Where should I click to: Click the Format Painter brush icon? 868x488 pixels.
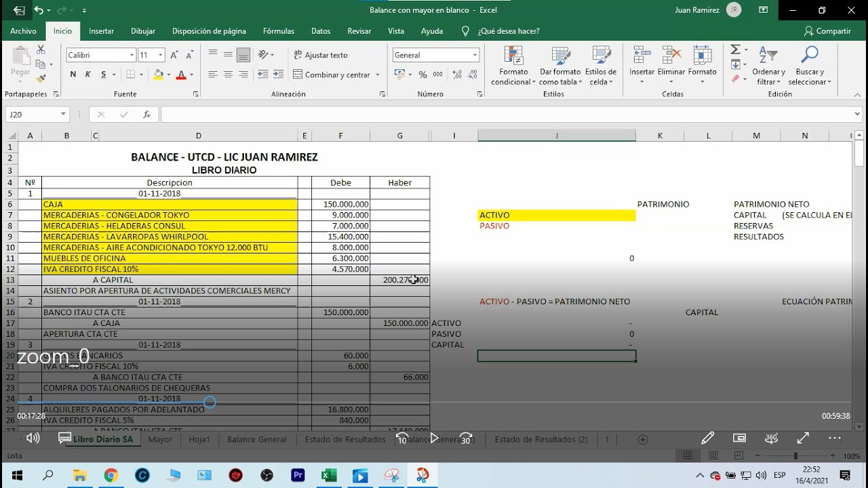[41, 79]
